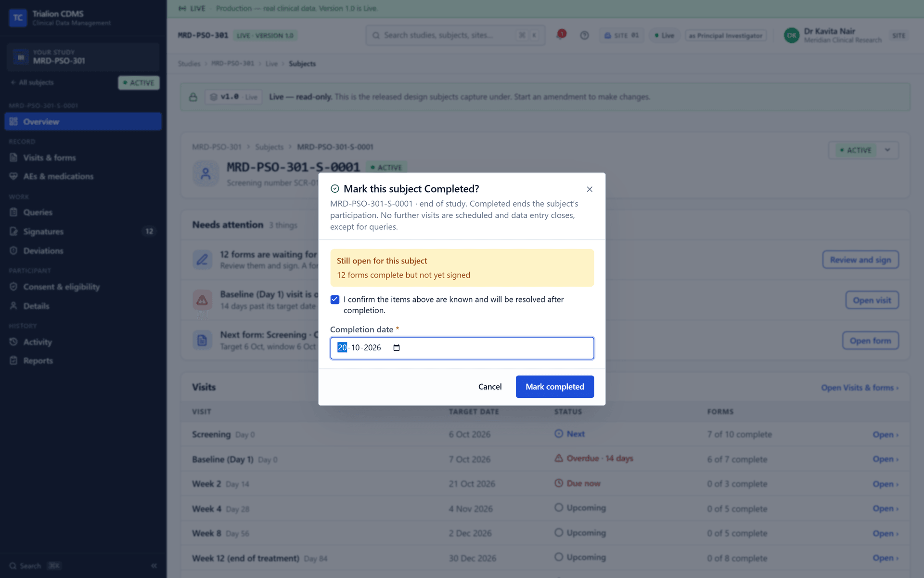Follow the Open Visits & forms link
Screen dimensions: 924x578
(860, 388)
